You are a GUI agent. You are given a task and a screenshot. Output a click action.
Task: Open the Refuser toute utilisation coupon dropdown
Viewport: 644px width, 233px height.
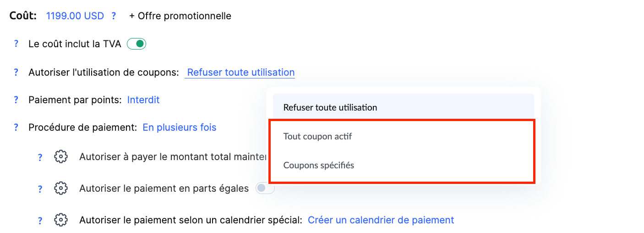point(241,72)
